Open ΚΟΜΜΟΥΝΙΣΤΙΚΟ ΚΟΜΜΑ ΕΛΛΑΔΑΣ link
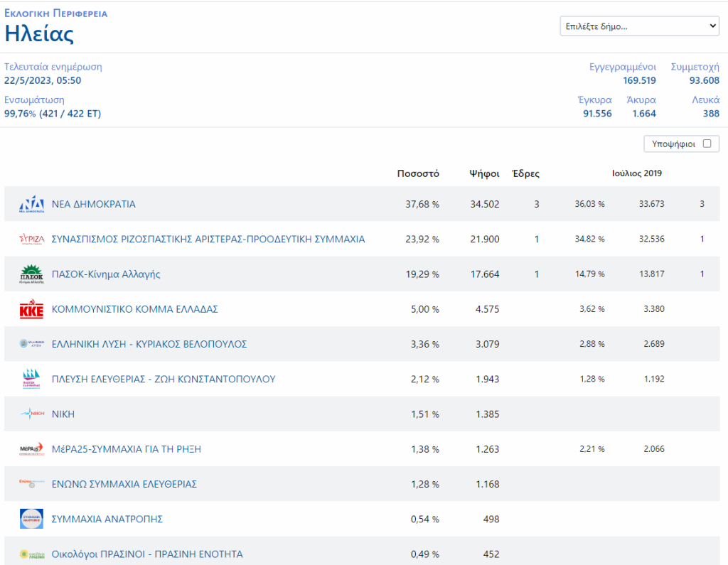This screenshot has width=728, height=565. tap(134, 310)
